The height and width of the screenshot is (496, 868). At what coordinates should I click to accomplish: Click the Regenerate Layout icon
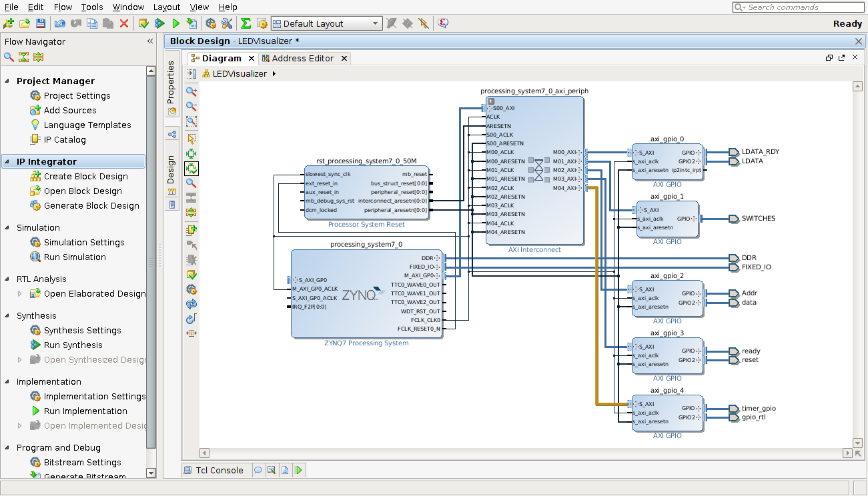191,304
